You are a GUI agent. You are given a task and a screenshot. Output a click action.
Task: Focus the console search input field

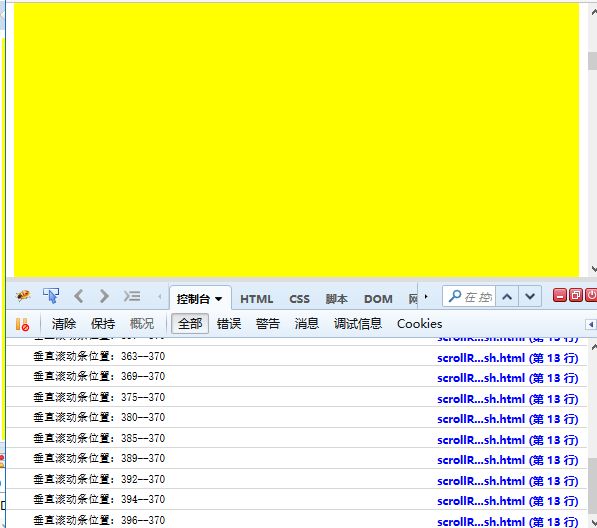click(x=469, y=296)
